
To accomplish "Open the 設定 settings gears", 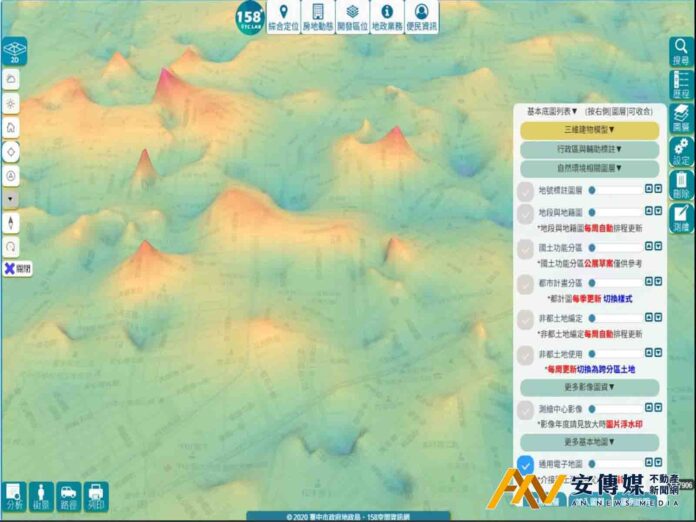I will pos(681,151).
